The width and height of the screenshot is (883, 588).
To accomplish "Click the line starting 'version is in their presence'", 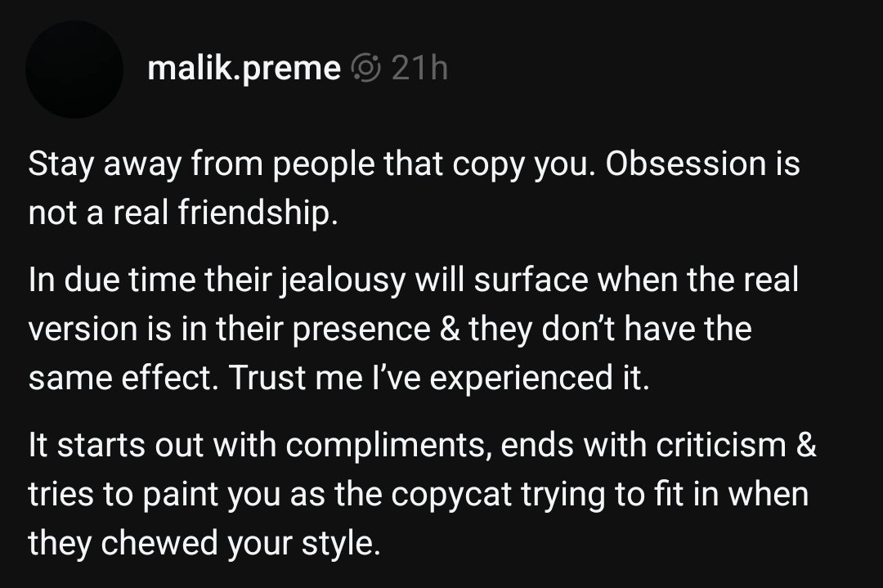I will tap(389, 330).
